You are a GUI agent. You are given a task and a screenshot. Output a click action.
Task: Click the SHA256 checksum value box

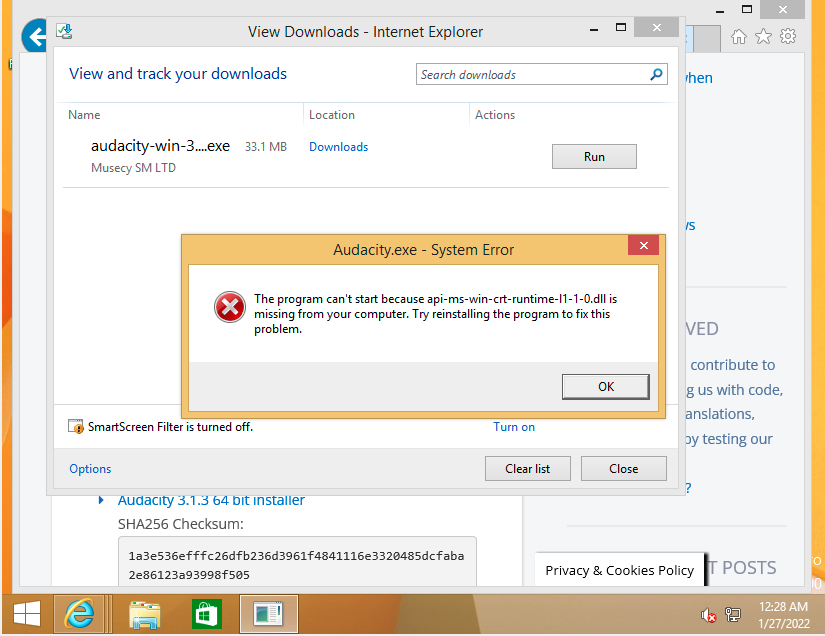click(x=297, y=561)
